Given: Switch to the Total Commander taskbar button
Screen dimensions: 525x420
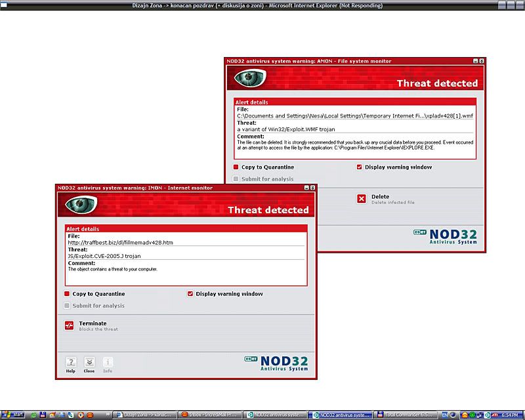Looking at the screenshot, I should click(406, 415).
